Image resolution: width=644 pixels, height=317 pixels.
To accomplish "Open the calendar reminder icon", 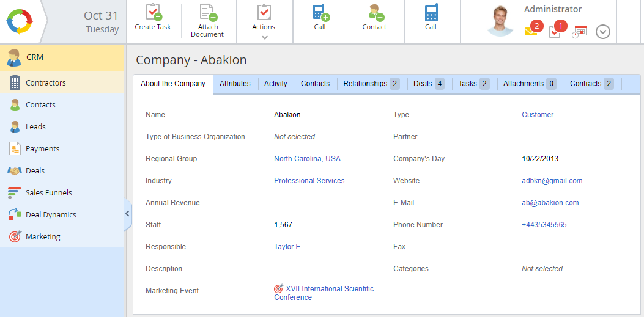I will [x=579, y=32].
